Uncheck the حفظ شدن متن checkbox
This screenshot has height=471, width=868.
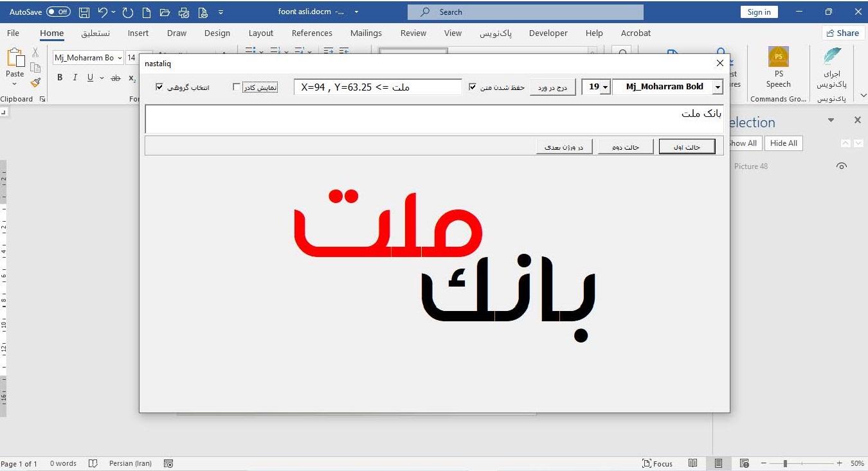(x=473, y=87)
